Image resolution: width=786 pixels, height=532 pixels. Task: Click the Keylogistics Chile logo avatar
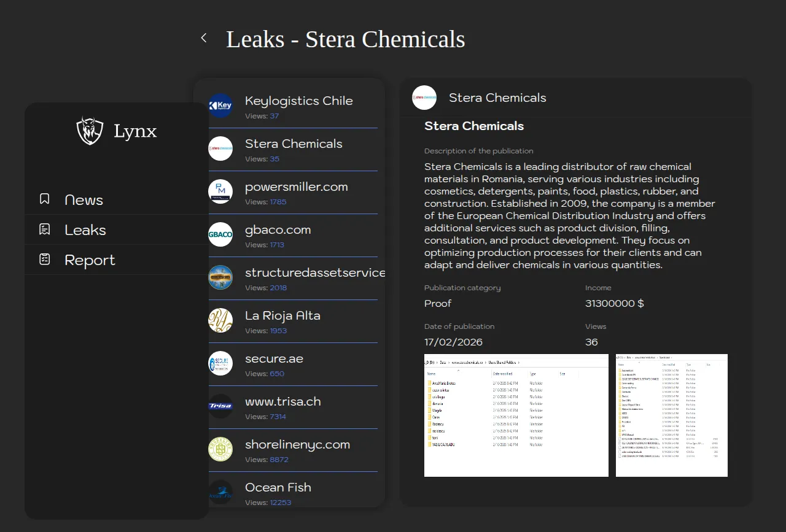[220, 106]
